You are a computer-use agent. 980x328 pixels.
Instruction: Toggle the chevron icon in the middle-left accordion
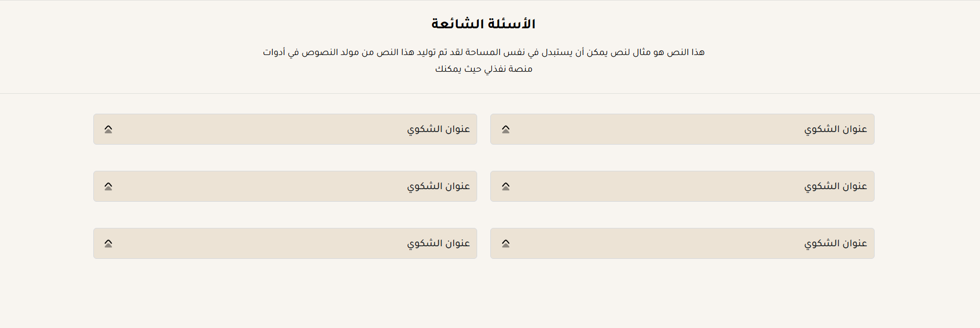(x=108, y=187)
